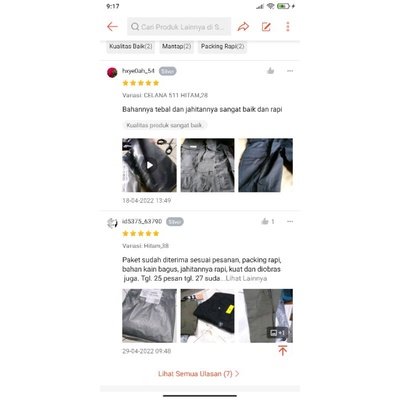Jump to top with the up-arrow button
400x400 pixels.
click(x=283, y=351)
